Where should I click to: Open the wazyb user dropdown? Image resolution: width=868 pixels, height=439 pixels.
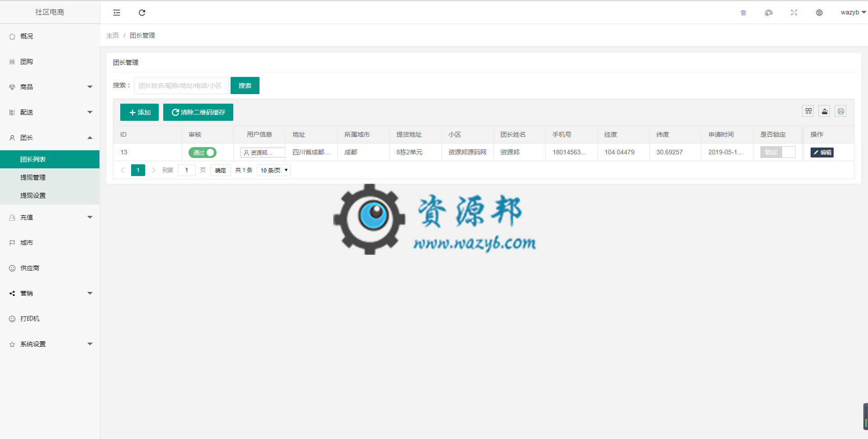pyautogui.click(x=853, y=12)
